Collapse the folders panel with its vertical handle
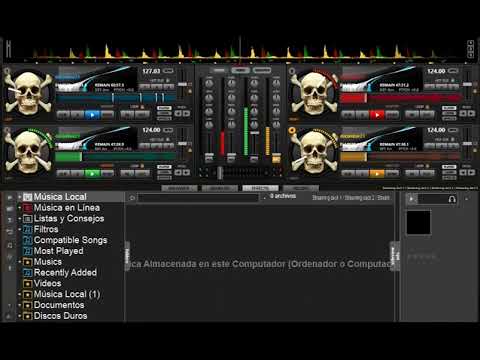The image size is (480, 360). coord(127,256)
